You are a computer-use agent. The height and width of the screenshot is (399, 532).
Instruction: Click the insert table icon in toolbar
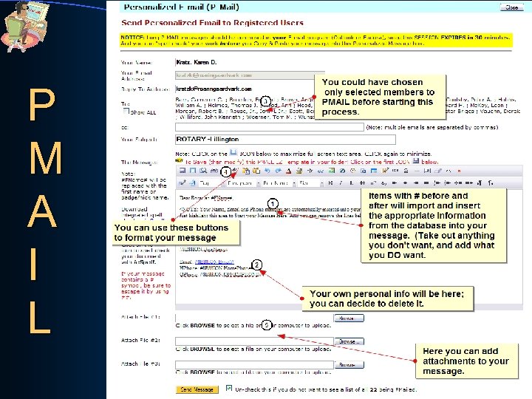tap(374, 171)
